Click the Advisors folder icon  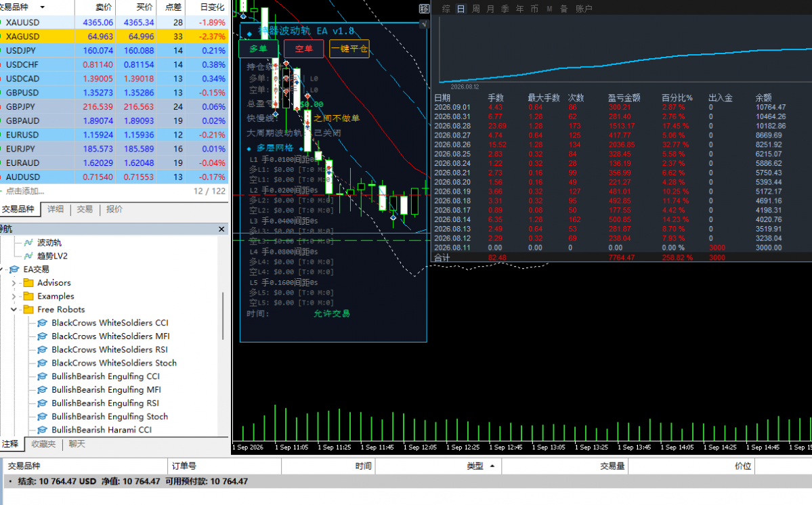point(28,282)
